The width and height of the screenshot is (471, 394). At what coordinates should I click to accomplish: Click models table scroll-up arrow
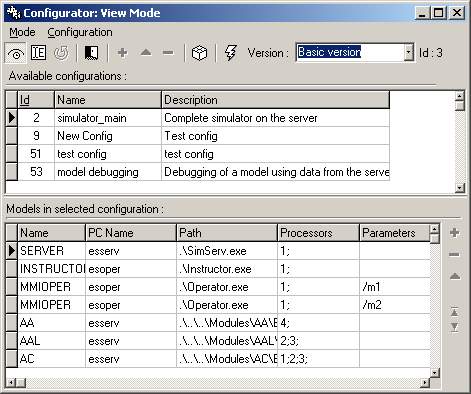pyautogui.click(x=434, y=229)
